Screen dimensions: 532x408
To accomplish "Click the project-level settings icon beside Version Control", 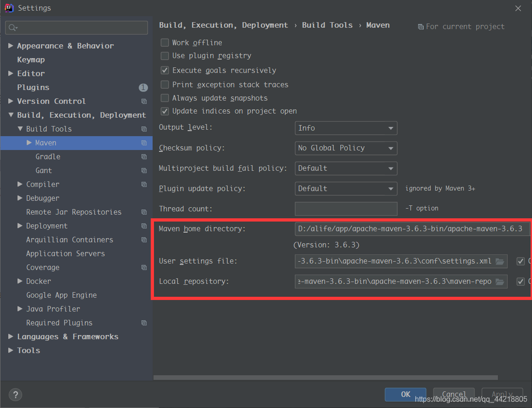I will [143, 101].
